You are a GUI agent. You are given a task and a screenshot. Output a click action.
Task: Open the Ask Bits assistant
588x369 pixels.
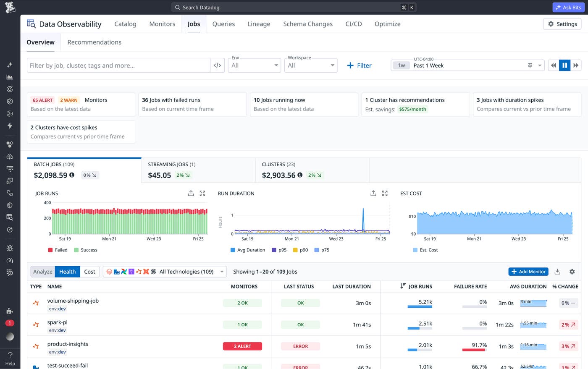pos(569,7)
